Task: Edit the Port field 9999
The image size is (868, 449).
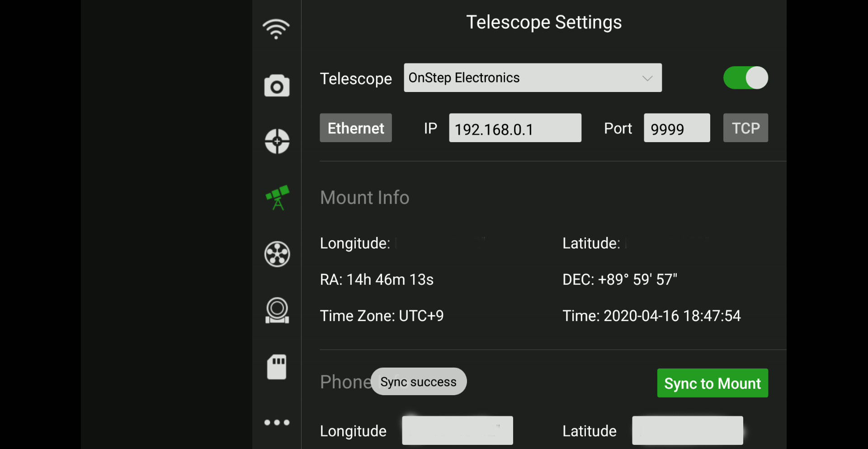Action: pos(677,128)
